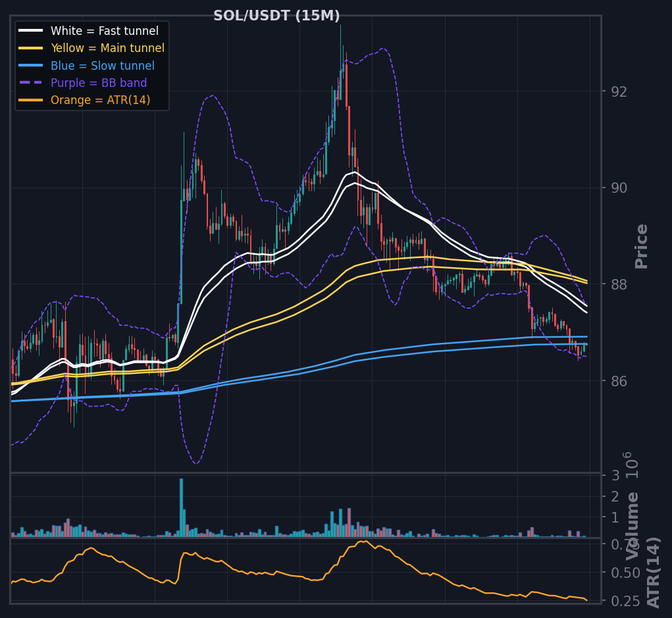Click the blue line swatch in legend
The height and width of the screenshot is (618, 672).
30,66
